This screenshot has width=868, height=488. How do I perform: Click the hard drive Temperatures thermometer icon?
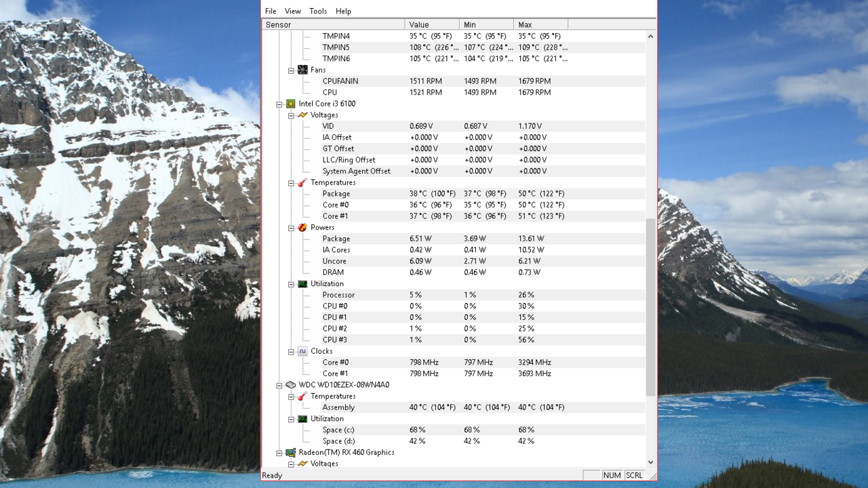[302, 396]
